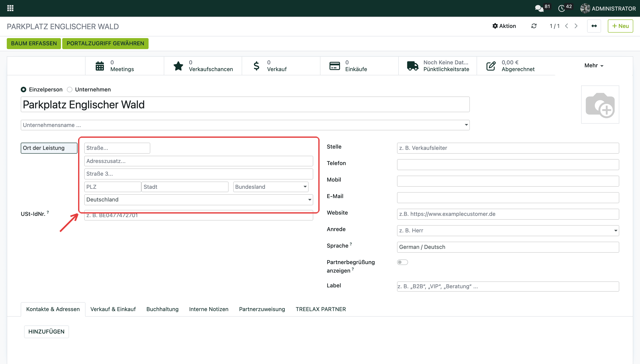The height and width of the screenshot is (364, 640).
Task: Click the refresh record icon
Action: point(534,26)
